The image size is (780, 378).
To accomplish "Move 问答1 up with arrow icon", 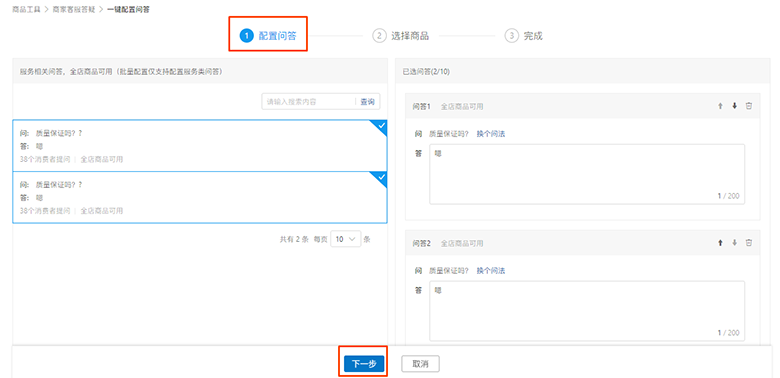I will tap(720, 106).
